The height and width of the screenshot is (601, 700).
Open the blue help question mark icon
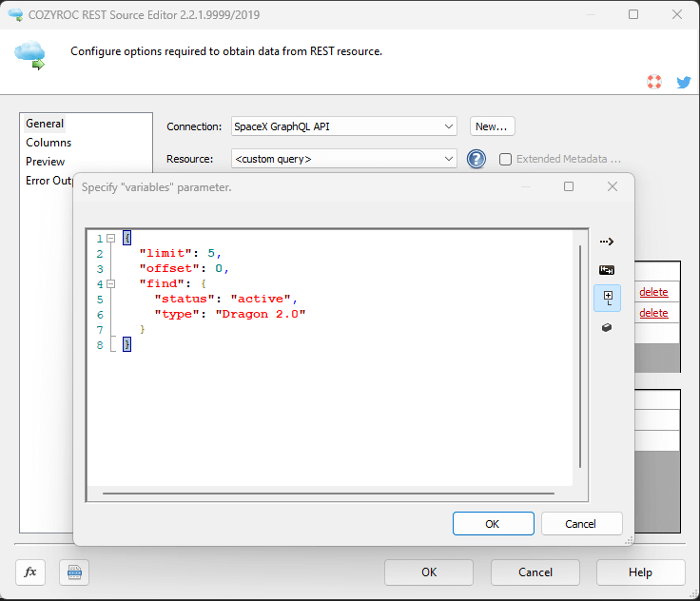(x=476, y=159)
